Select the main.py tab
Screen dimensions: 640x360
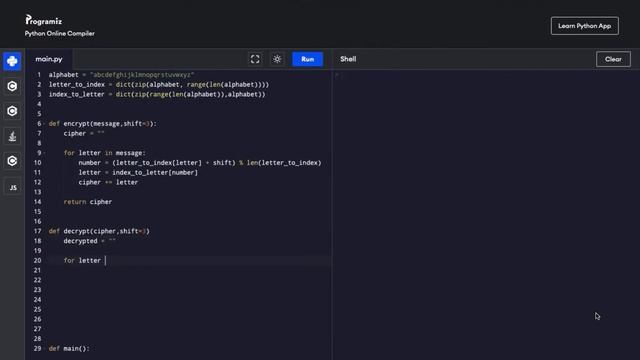point(49,59)
